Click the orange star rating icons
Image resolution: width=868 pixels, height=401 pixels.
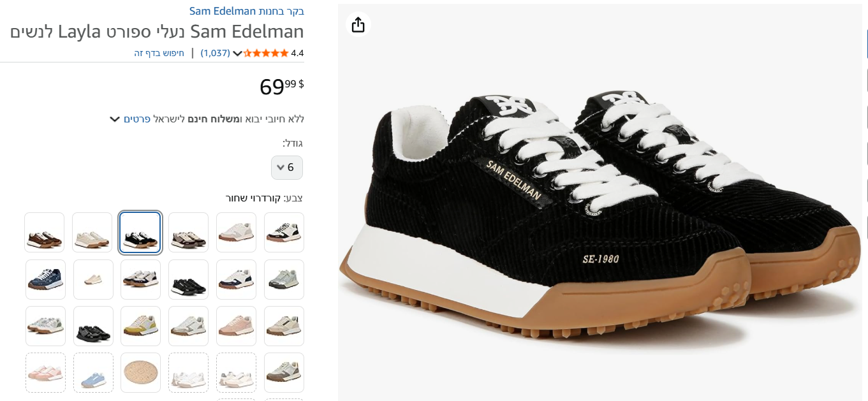click(266, 53)
